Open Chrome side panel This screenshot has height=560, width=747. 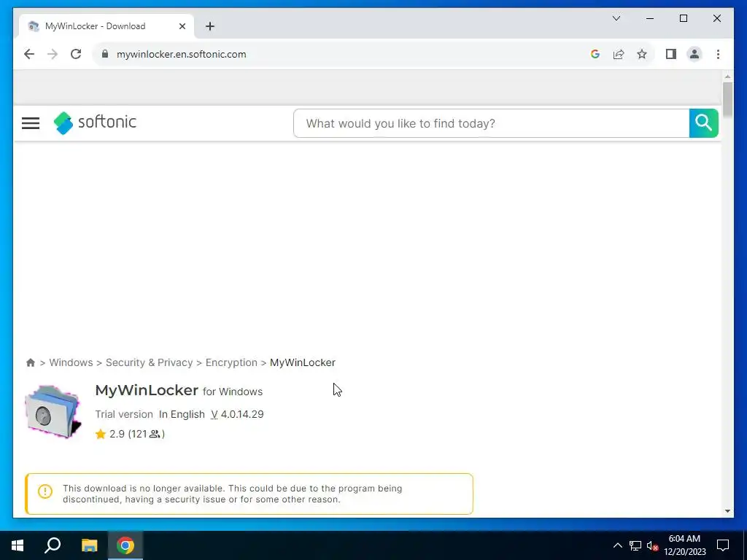coord(671,54)
